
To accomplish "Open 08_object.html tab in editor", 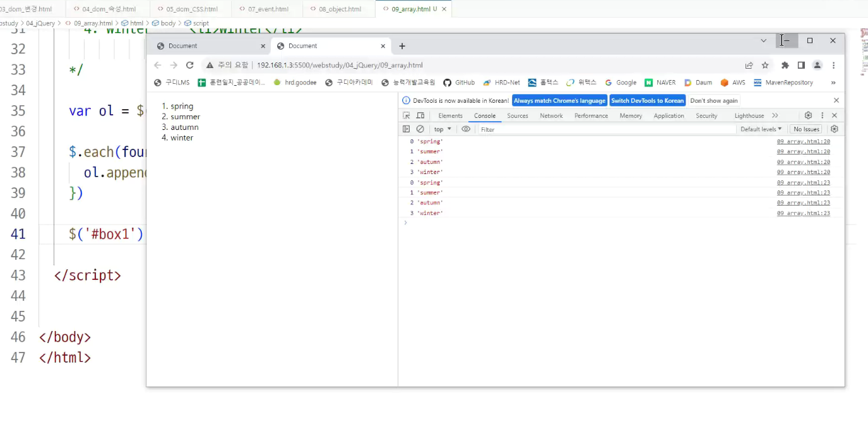I will pos(340,9).
